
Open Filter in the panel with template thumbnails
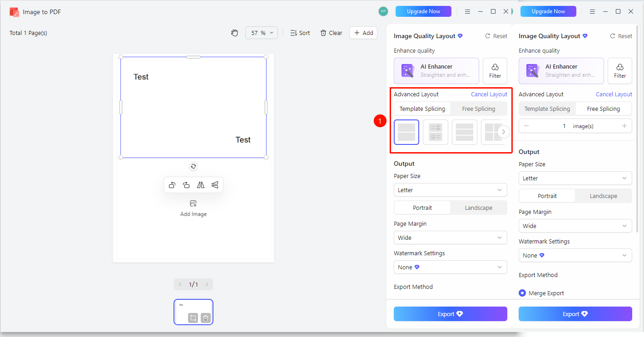pyautogui.click(x=495, y=71)
